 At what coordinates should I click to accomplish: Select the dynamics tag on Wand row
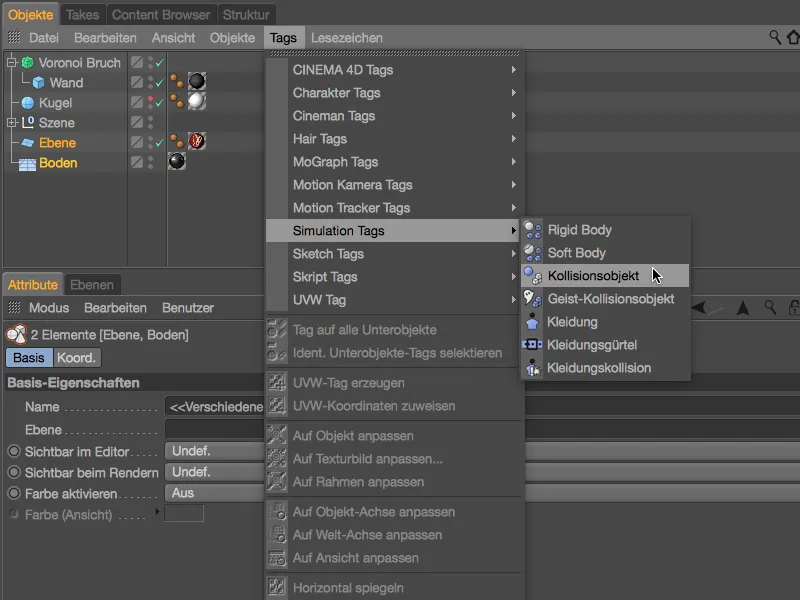click(177, 81)
